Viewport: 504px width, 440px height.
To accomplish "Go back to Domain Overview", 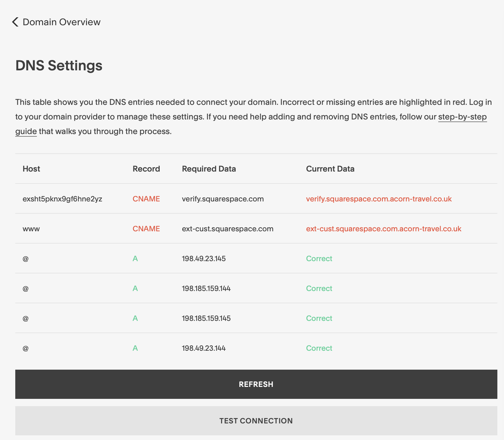I will [x=61, y=22].
